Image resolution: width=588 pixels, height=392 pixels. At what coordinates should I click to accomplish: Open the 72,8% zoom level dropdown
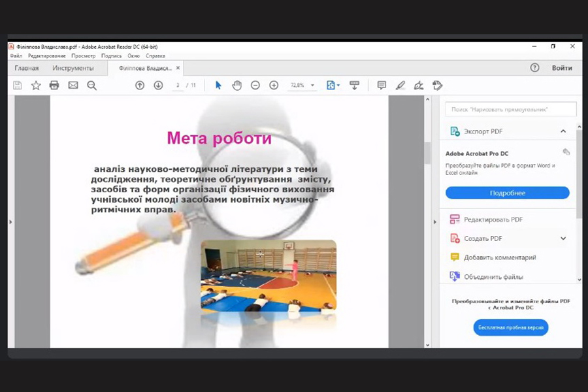(312, 86)
